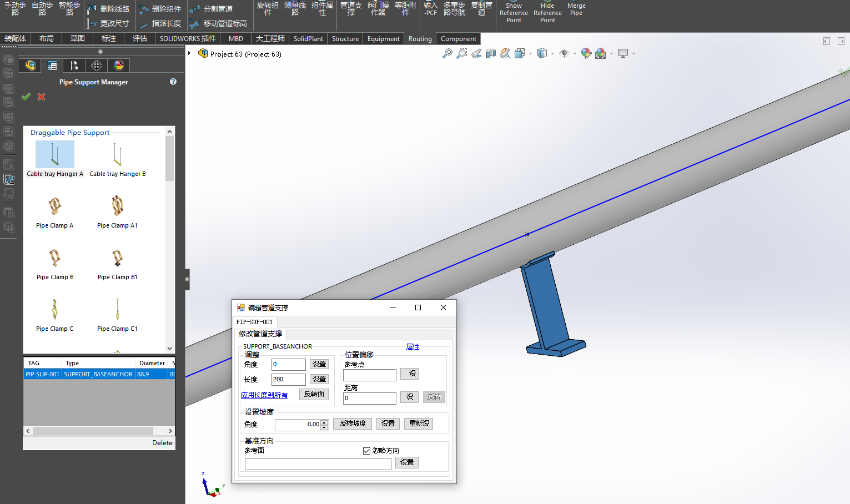Screen dimensions: 850x504
Task: Click 应用长度到所有 link
Action: [264, 395]
